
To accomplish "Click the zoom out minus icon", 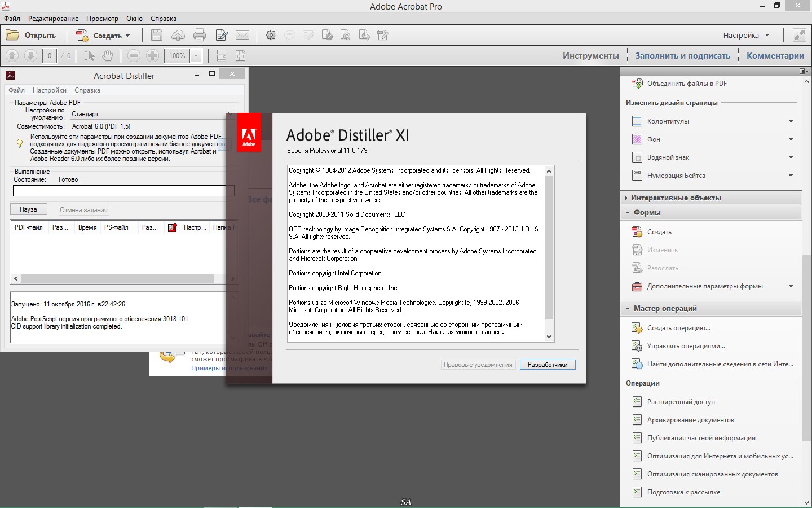I will 134,55.
